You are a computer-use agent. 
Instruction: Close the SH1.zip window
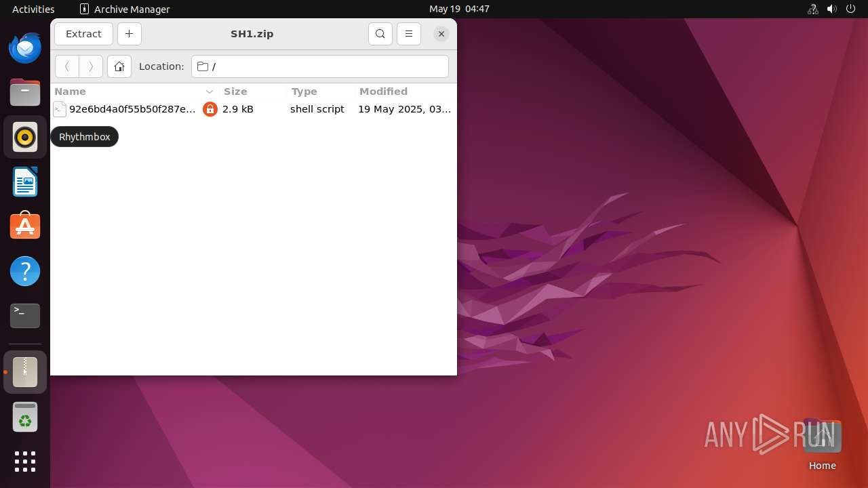[x=441, y=34]
